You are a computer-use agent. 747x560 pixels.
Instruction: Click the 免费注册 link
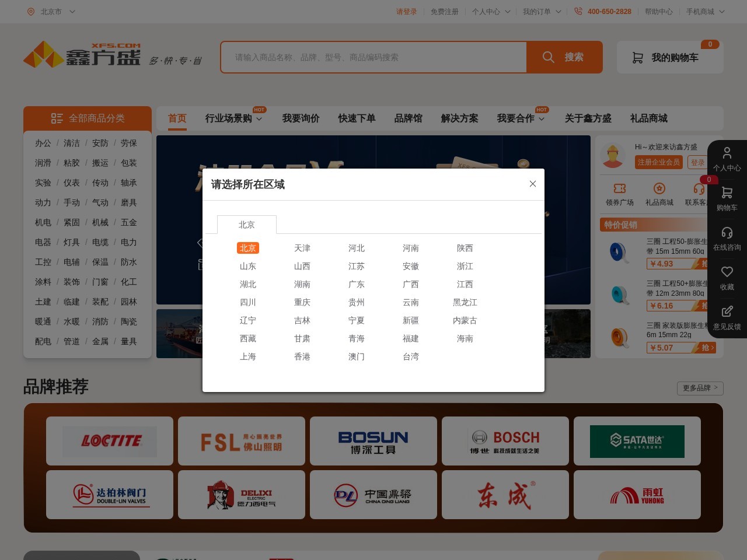coord(445,12)
